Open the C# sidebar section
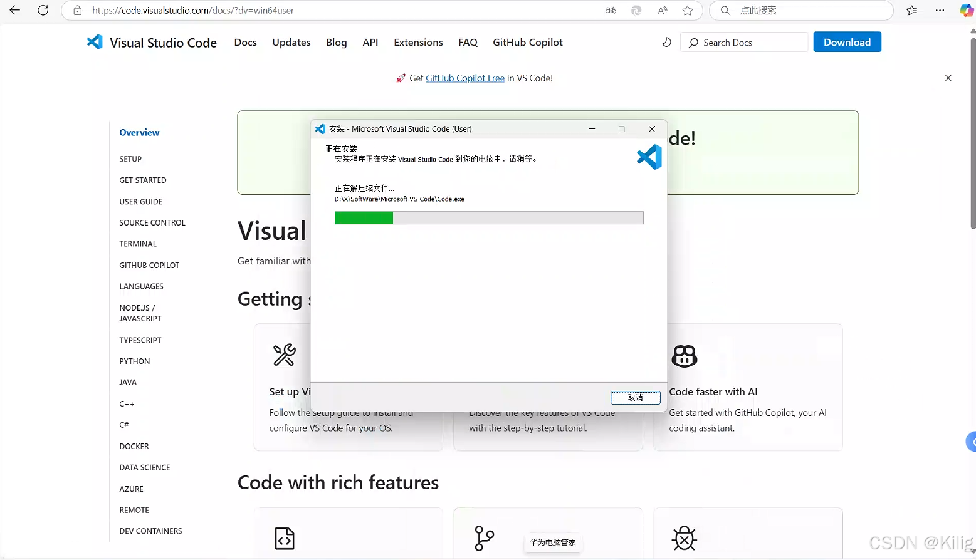976x560 pixels. click(124, 425)
